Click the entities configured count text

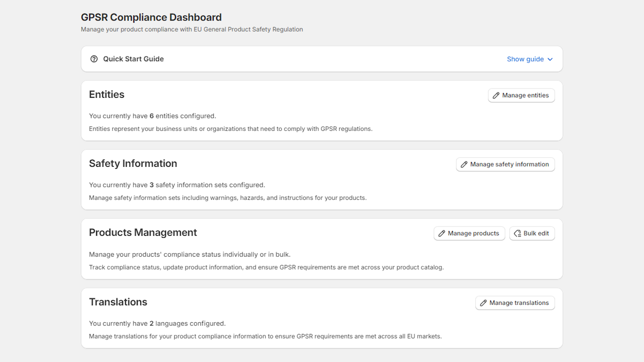[153, 116]
